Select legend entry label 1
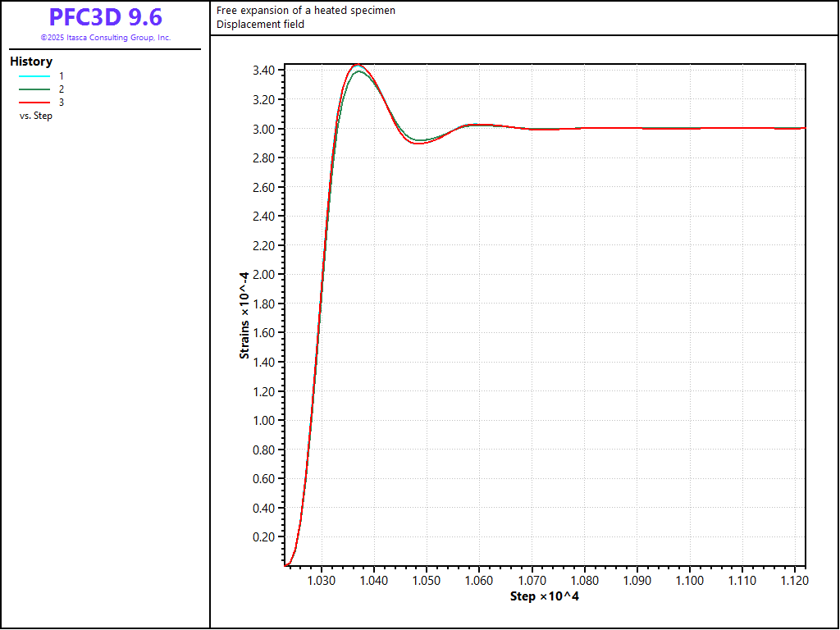The height and width of the screenshot is (630, 840). [62, 75]
